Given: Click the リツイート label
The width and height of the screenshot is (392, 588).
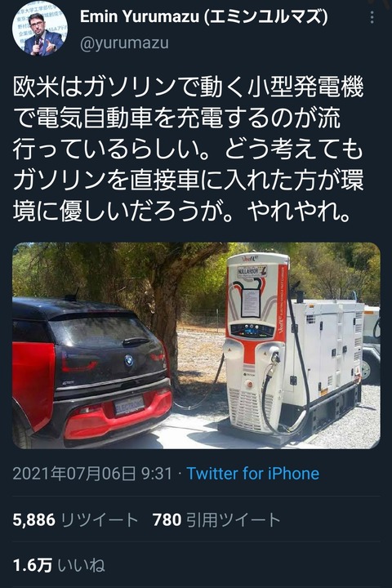Looking at the screenshot, I should 100,520.
